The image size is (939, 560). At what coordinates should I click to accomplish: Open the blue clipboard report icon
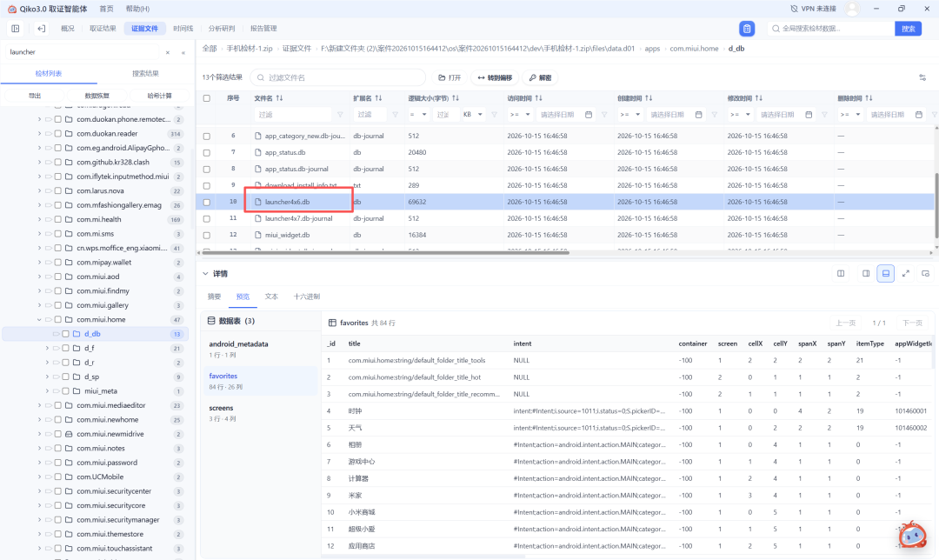(x=747, y=28)
